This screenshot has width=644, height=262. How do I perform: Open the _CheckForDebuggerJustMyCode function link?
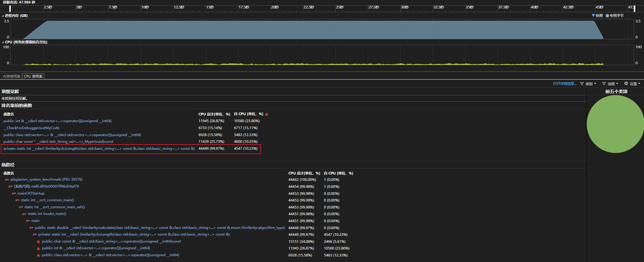(x=31, y=128)
